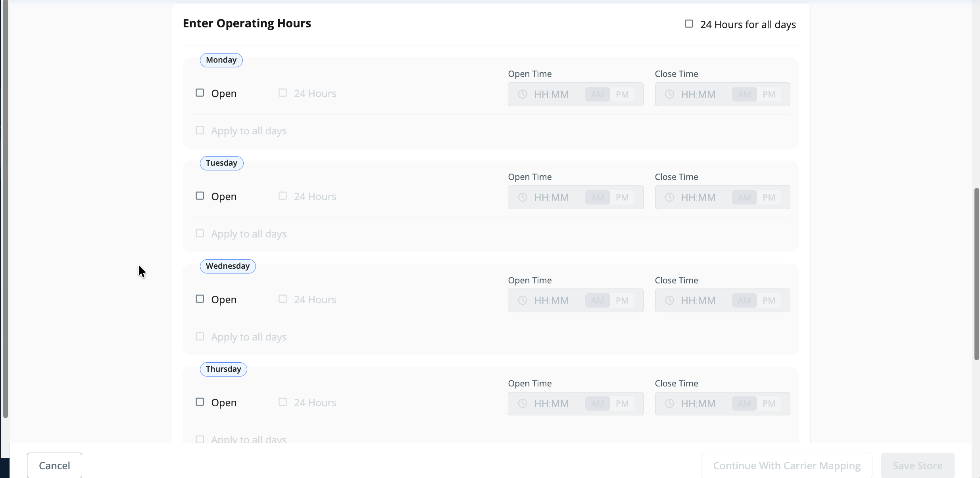
Task: Click Continue With Carrier Mapping
Action: 786,465
